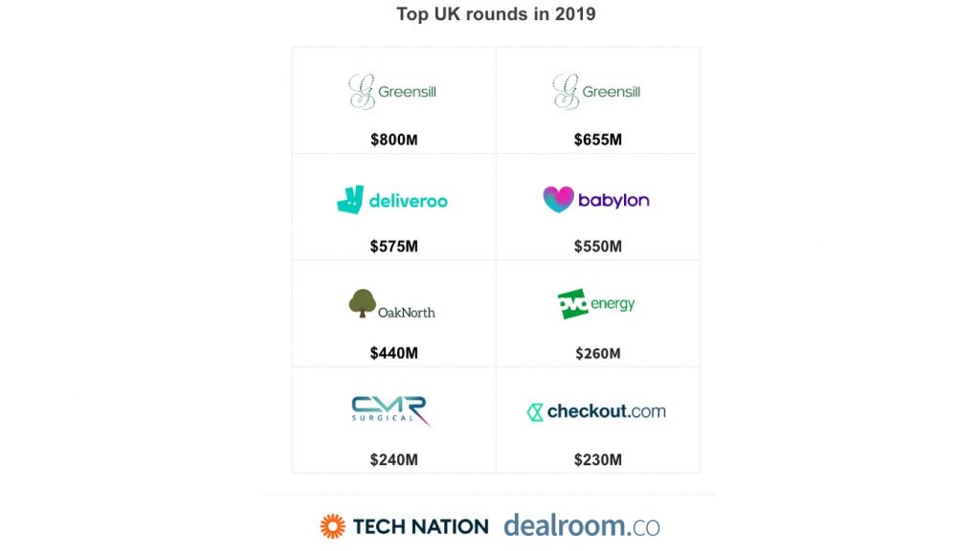Click the Greensill logo above $655M
The width and height of the screenshot is (980, 551).
coord(596,92)
